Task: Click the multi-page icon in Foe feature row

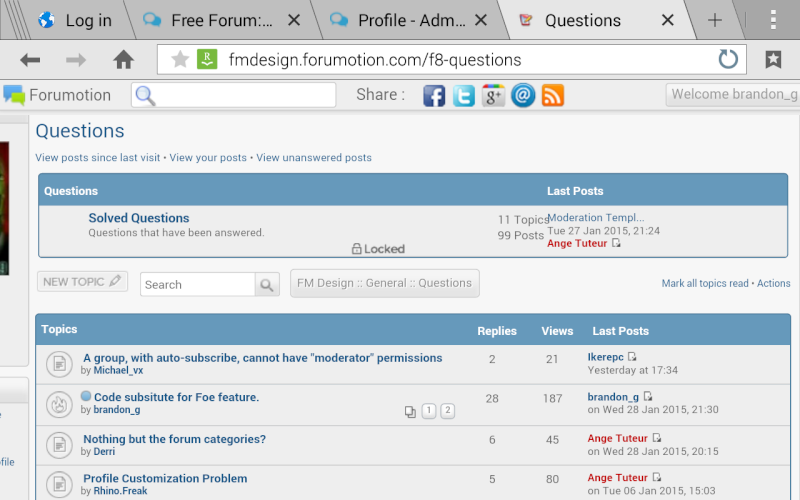Action: 410,411
